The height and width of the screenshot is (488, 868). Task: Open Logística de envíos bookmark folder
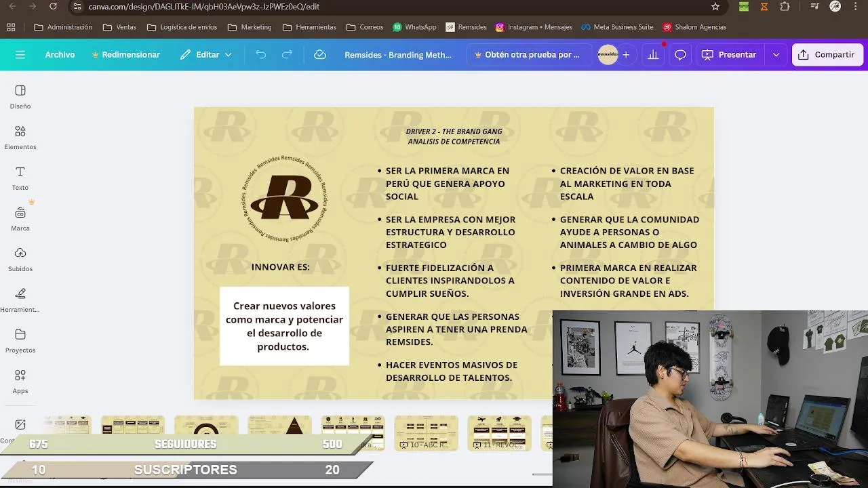(x=182, y=27)
